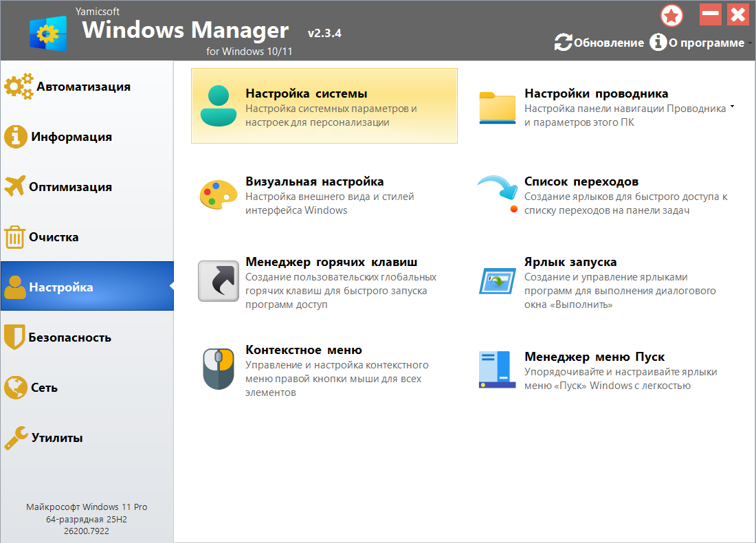Switch to the Сеть tab

pyautogui.click(x=44, y=388)
